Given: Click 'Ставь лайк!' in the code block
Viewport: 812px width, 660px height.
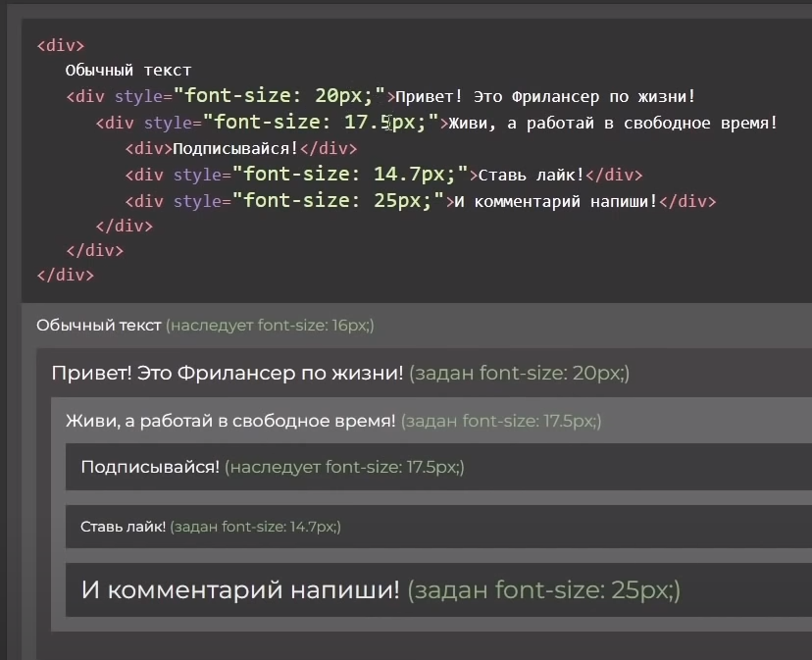Looking at the screenshot, I should [x=531, y=176].
